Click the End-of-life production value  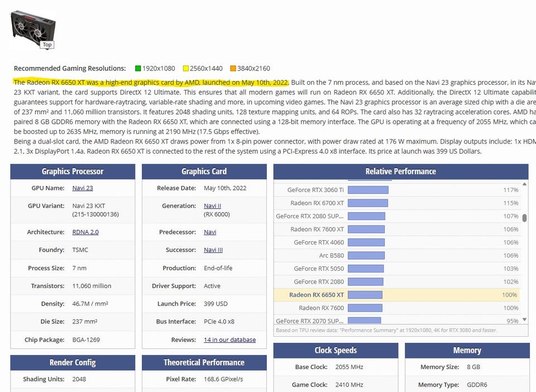tap(218, 268)
